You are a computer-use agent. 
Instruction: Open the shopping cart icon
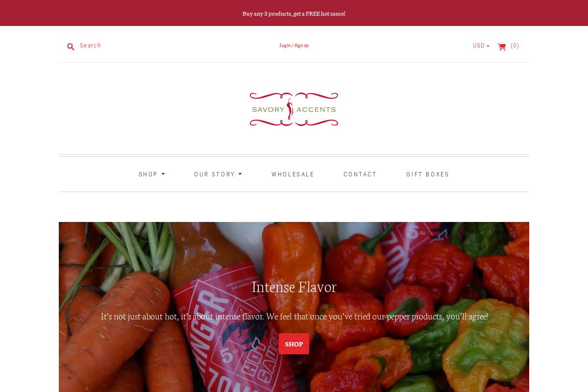pyautogui.click(x=502, y=47)
